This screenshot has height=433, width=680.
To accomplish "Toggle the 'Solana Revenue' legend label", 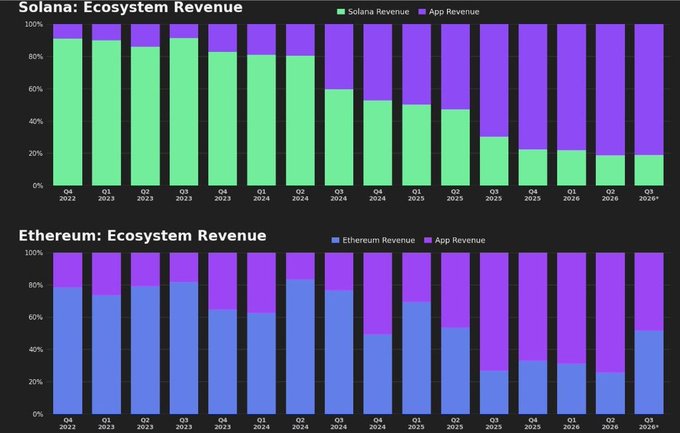I will (x=379, y=12).
